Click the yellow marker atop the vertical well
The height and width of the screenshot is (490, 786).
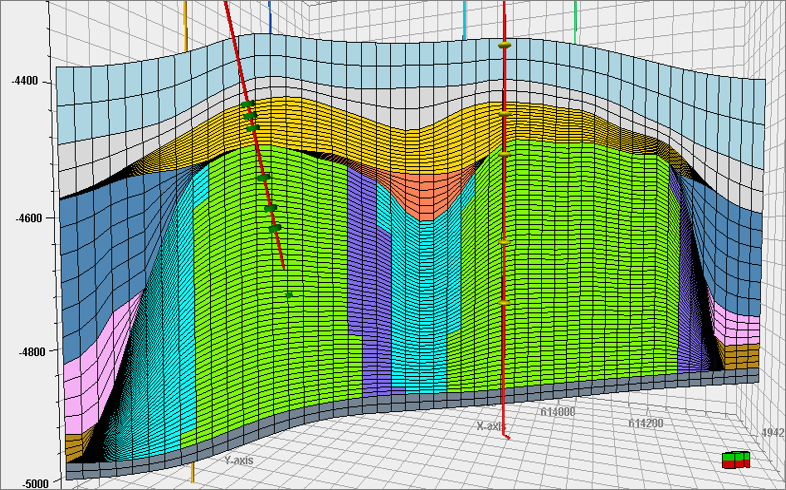[x=505, y=45]
